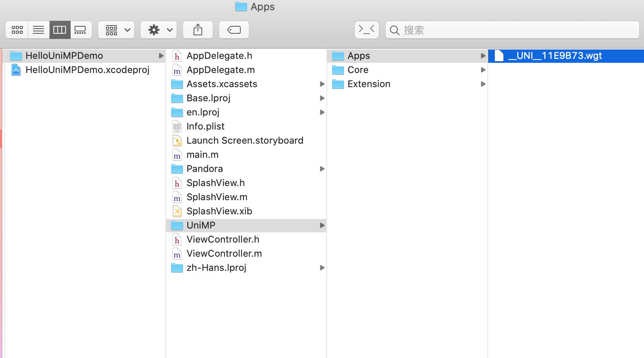Click the search magnifier icon
The image size is (644, 358).
tap(395, 30)
